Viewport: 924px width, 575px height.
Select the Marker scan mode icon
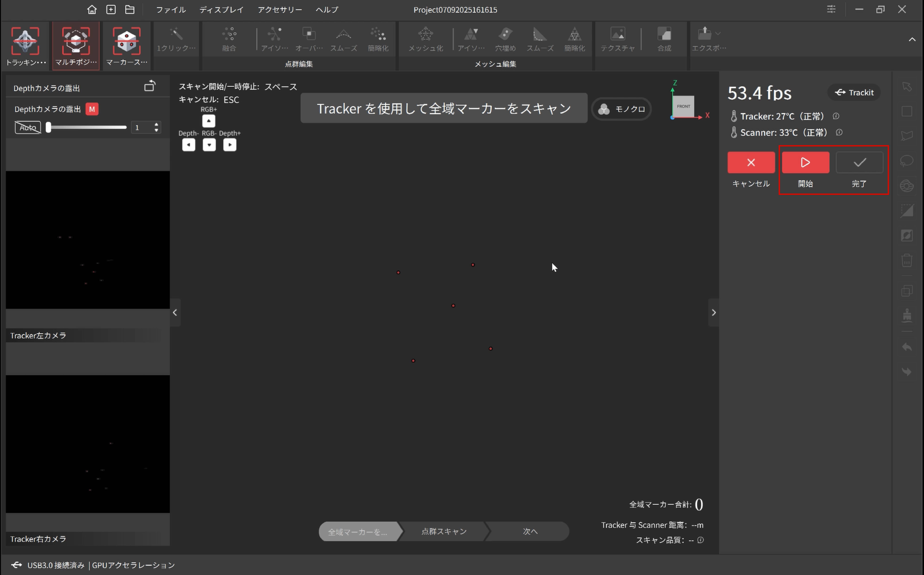click(127, 41)
